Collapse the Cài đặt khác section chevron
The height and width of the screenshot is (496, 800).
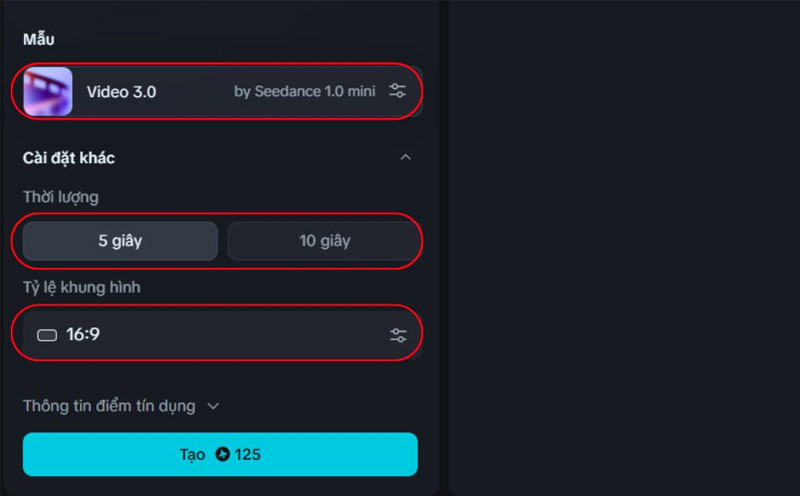[405, 158]
